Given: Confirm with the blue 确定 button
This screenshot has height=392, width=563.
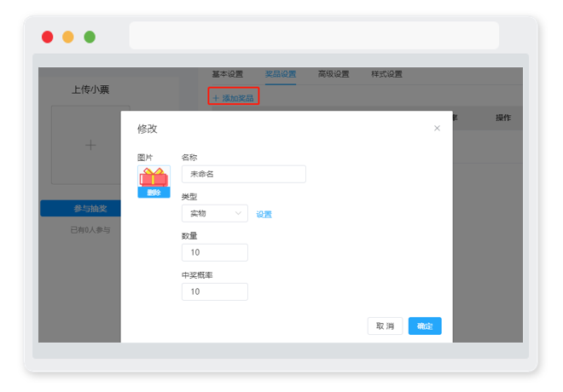Looking at the screenshot, I should pos(425,326).
